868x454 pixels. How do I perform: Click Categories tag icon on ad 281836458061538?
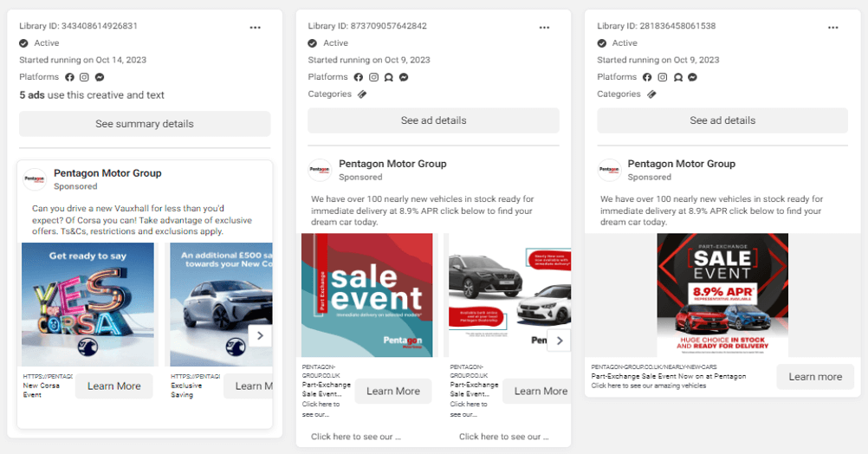pyautogui.click(x=651, y=94)
